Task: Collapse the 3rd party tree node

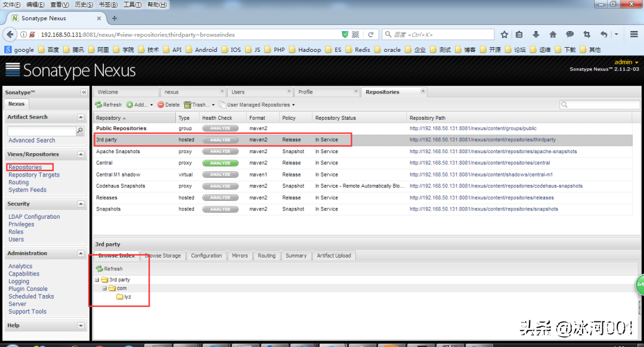Action: (x=97, y=280)
